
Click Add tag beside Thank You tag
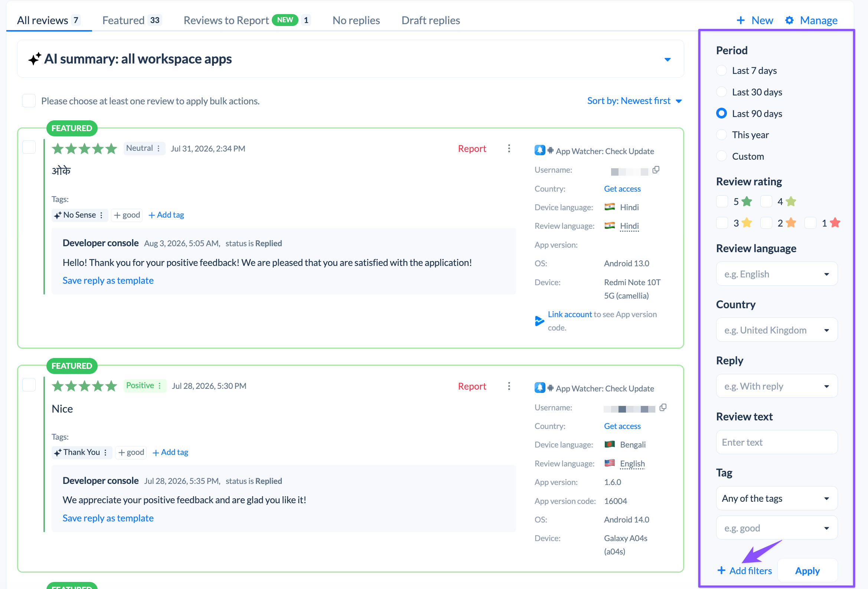coord(170,452)
